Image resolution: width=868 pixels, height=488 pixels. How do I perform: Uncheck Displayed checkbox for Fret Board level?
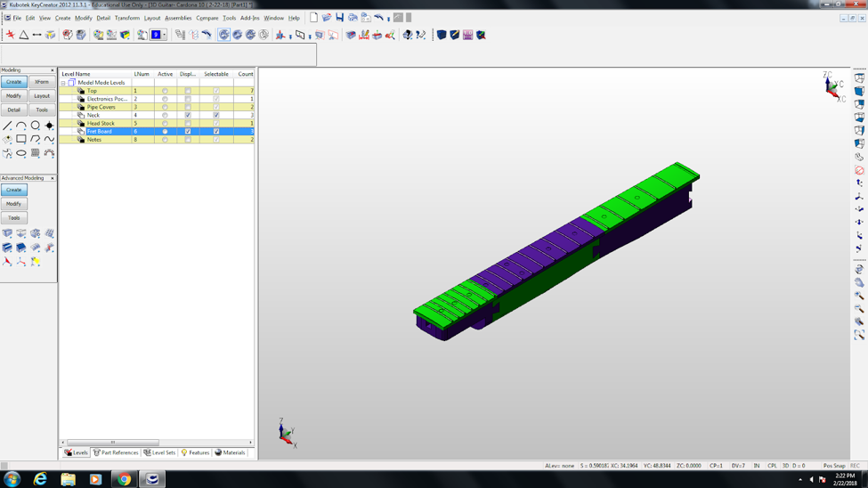coord(188,132)
